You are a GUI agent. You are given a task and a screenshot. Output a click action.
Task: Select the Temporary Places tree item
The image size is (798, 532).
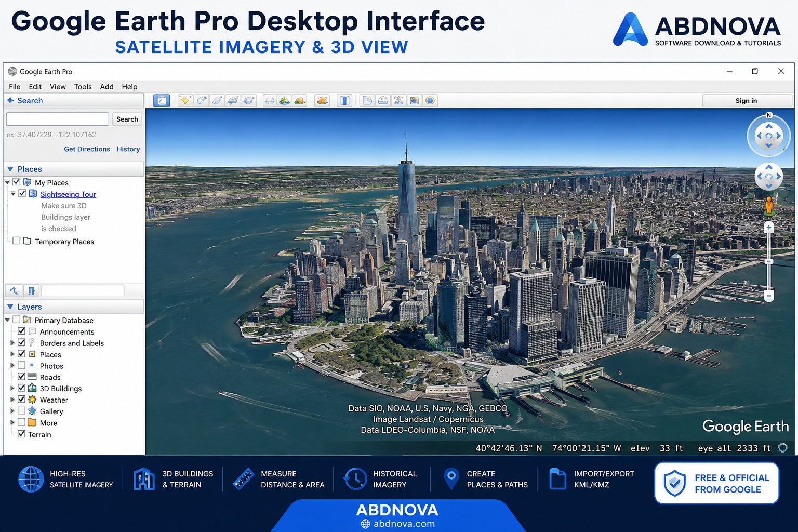pyautogui.click(x=64, y=242)
